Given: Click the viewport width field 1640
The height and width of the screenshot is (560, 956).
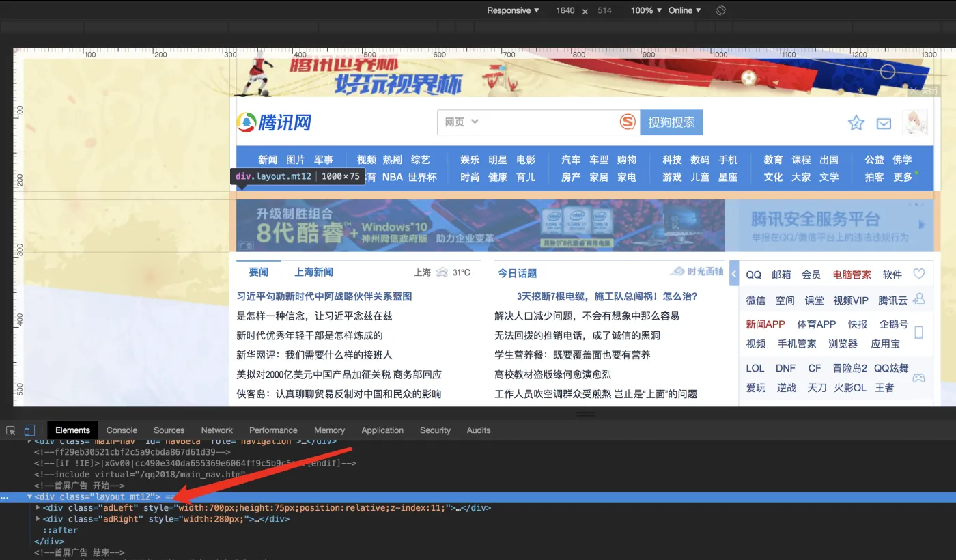Looking at the screenshot, I should click(565, 10).
